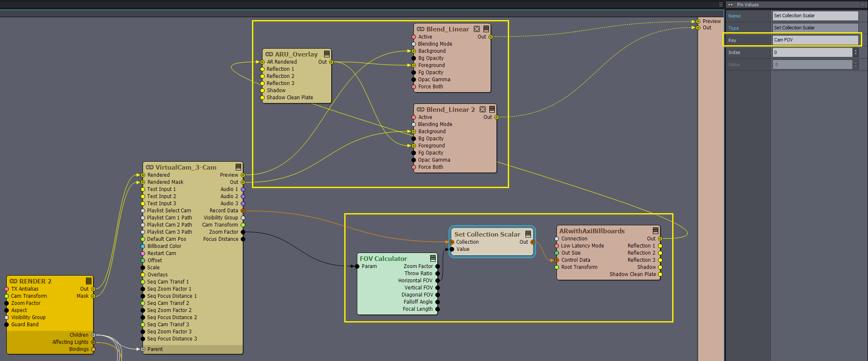This screenshot has height=361, width=868.
Task: Select the Name property label in Pin Values
Action: click(734, 16)
